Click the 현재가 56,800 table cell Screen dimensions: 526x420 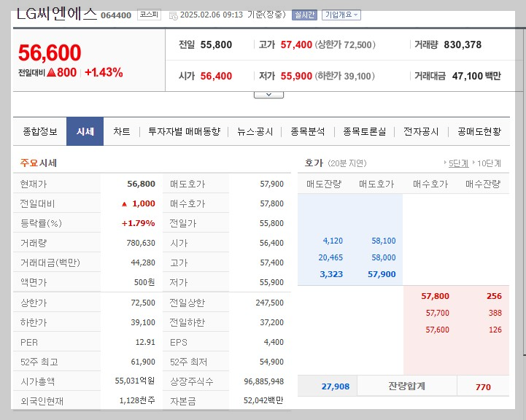(x=141, y=184)
